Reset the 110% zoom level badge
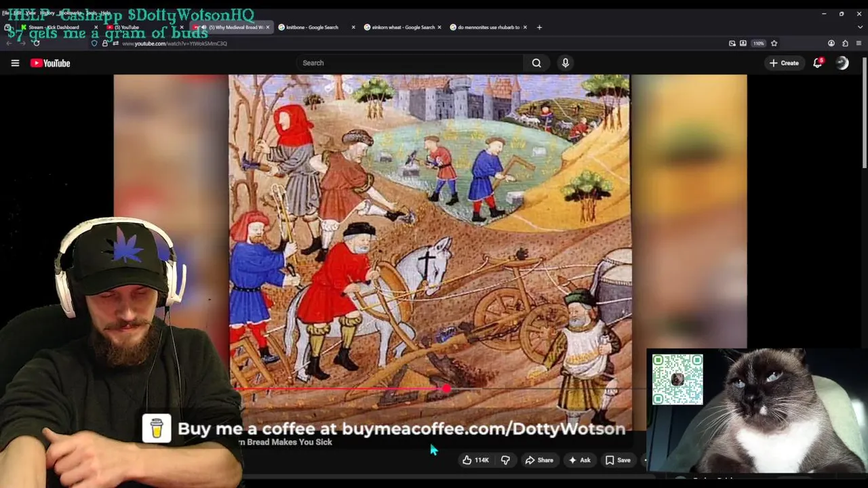868x488 pixels. (758, 43)
